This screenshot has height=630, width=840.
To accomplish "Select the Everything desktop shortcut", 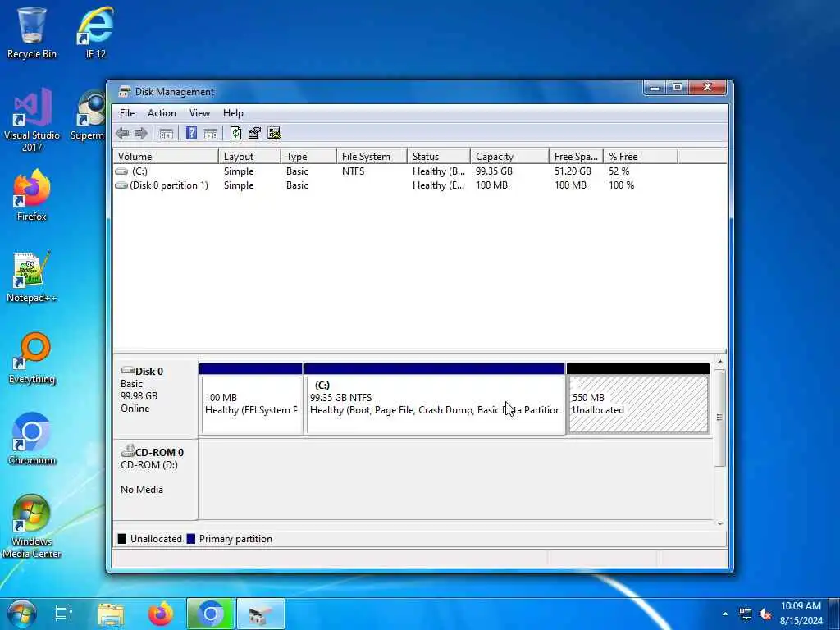I will coord(32,358).
